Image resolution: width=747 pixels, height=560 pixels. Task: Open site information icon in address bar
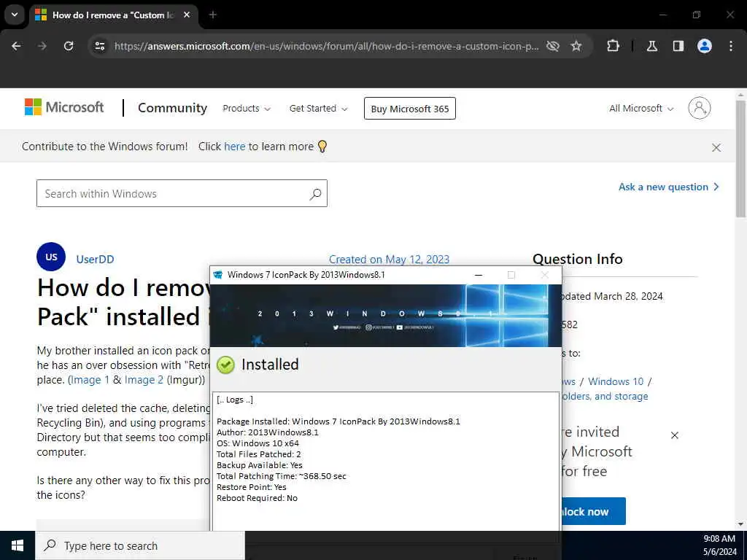99,46
